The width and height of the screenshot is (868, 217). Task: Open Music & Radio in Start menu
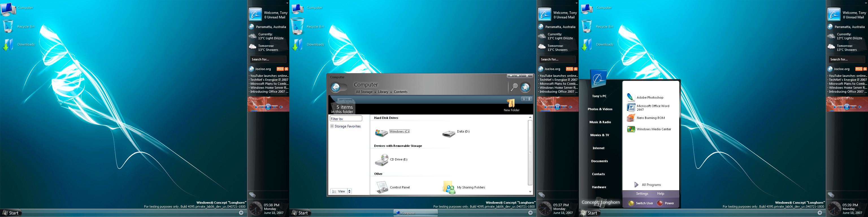[x=600, y=122]
